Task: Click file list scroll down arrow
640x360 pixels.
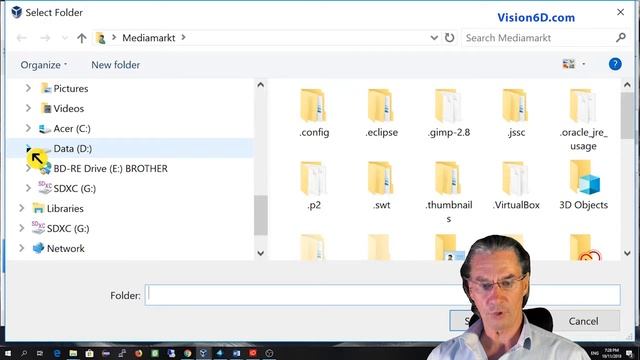Action: click(x=627, y=253)
